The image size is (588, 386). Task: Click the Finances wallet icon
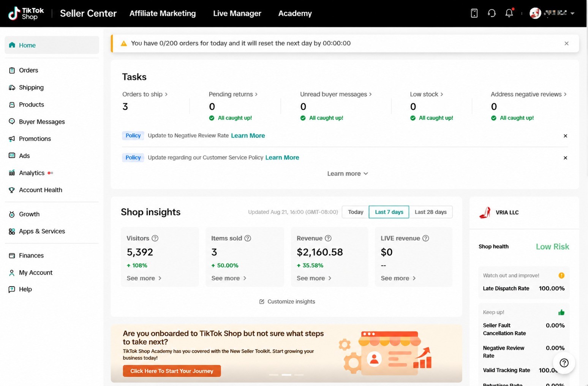pyautogui.click(x=12, y=256)
